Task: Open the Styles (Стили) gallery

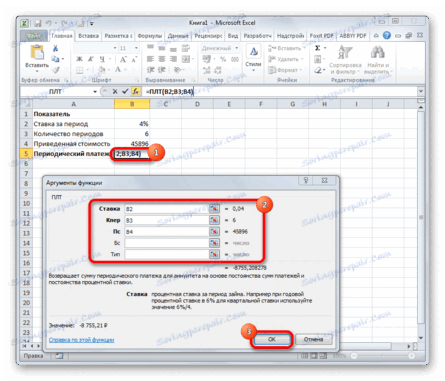Action: tap(253, 57)
